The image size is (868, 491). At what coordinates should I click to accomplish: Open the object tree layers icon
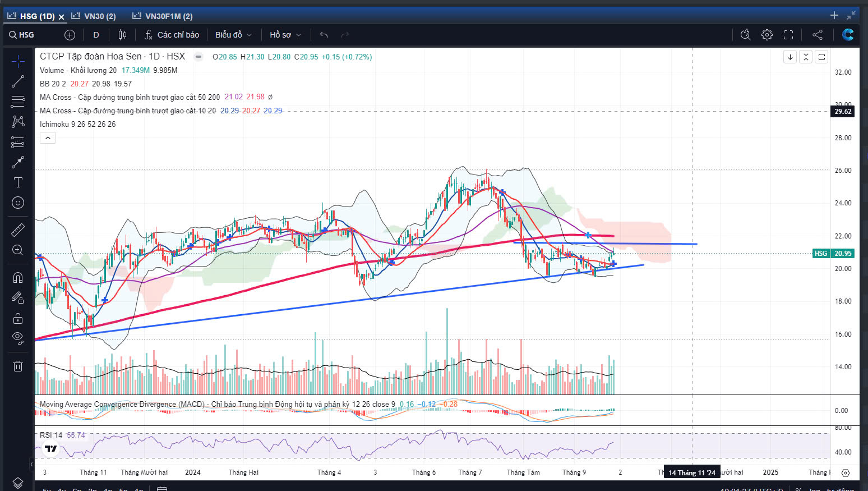tap(18, 483)
